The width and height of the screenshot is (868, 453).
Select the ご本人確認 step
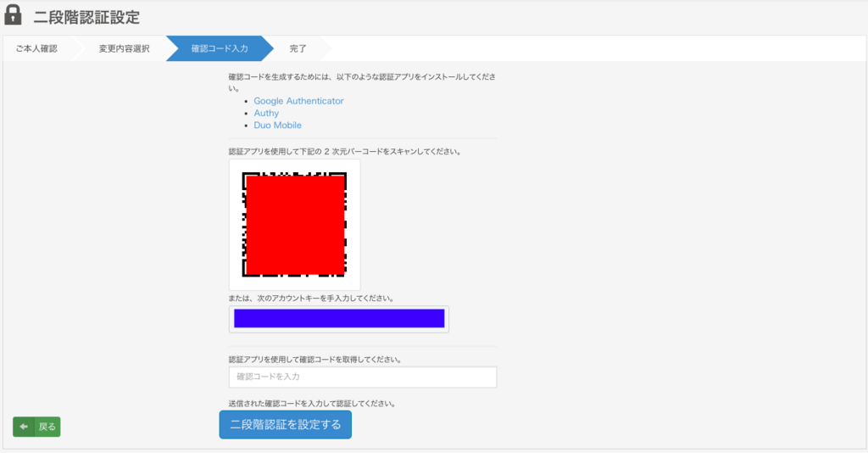coord(36,48)
